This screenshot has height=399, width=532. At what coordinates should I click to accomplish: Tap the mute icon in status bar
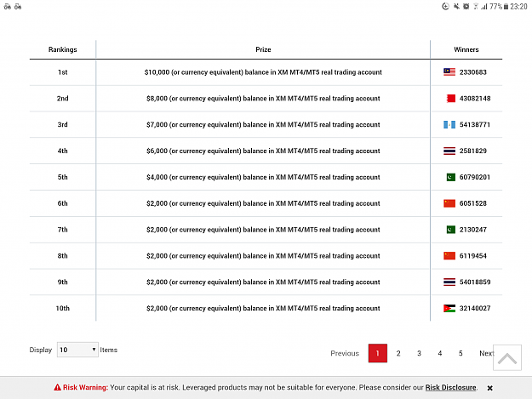point(456,7)
